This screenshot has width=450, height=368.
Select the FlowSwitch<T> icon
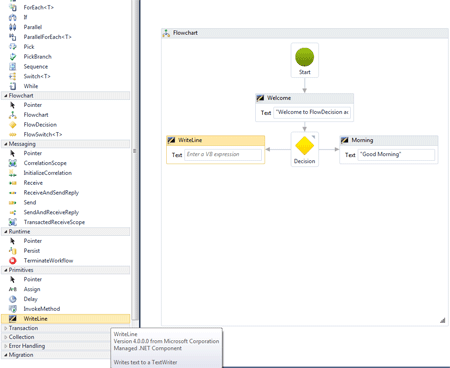coord(13,134)
